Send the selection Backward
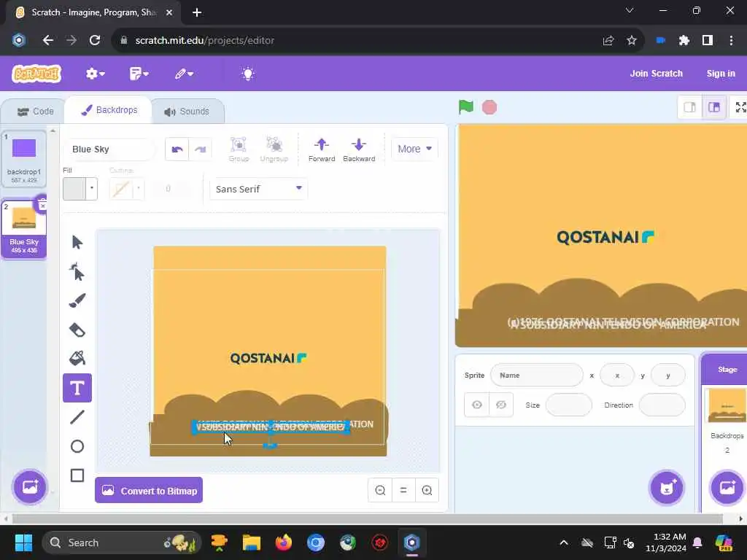This screenshot has width=747, height=560. pos(359,149)
